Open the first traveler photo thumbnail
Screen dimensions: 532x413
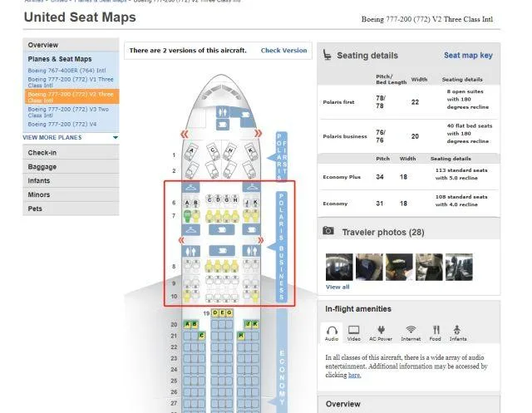point(338,266)
